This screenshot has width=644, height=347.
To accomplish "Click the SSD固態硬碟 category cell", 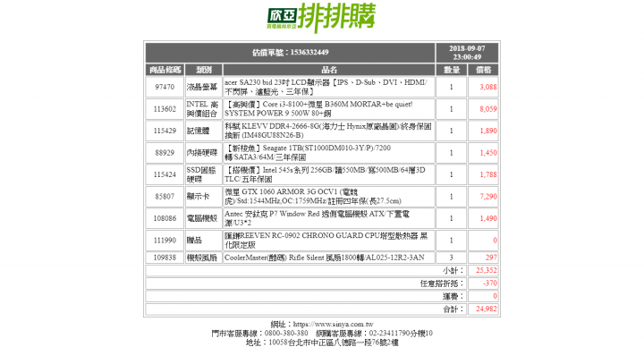I will coord(204,174).
